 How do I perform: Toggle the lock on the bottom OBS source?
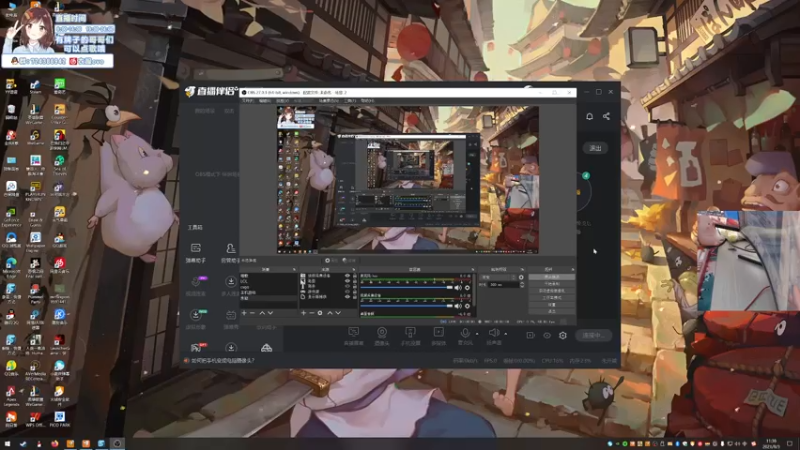(x=355, y=296)
